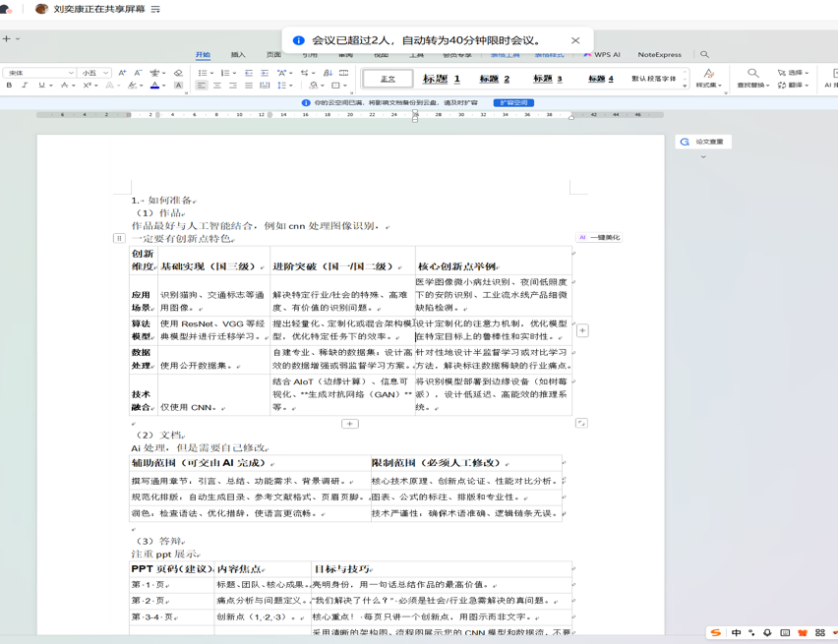Click the table move handle icon
Viewport: 838px width, 644px height.
pyautogui.click(x=119, y=238)
